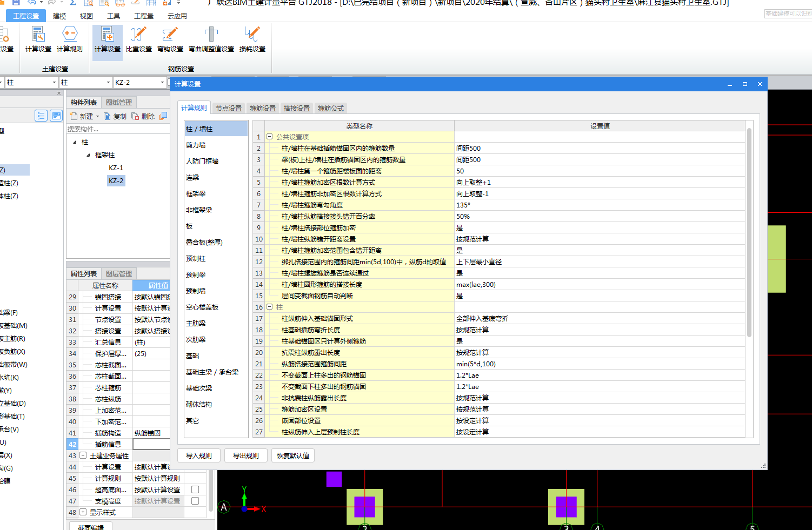
Task: Open 弯钩设置 in the ribbon
Action: coord(170,39)
